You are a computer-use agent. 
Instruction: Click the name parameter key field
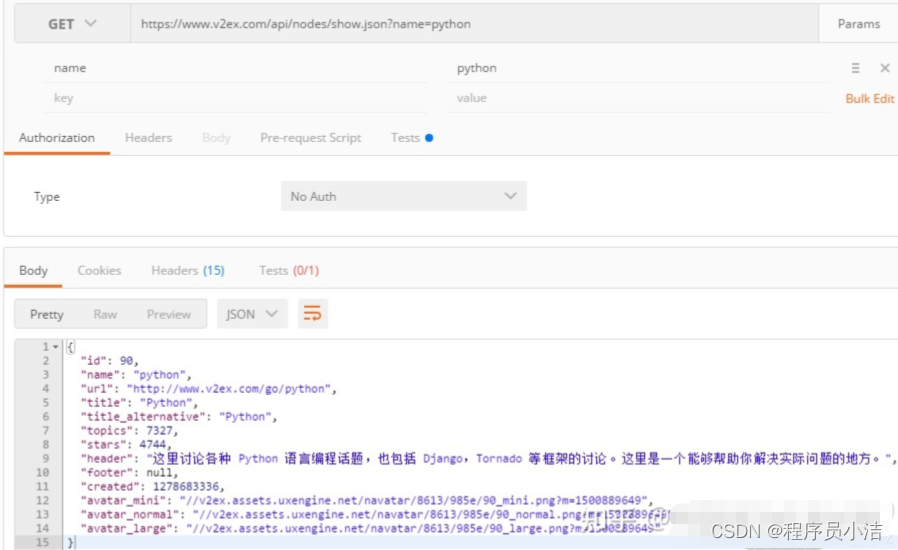(235, 68)
